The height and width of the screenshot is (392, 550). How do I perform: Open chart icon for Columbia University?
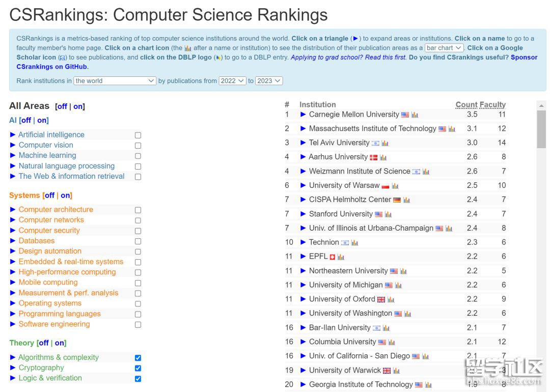click(x=392, y=342)
